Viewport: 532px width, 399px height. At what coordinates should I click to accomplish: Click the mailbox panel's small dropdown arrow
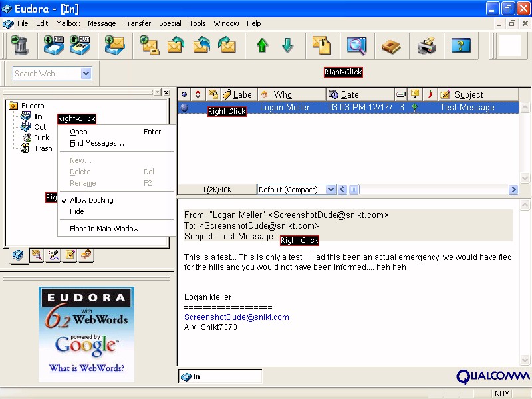[157, 92]
